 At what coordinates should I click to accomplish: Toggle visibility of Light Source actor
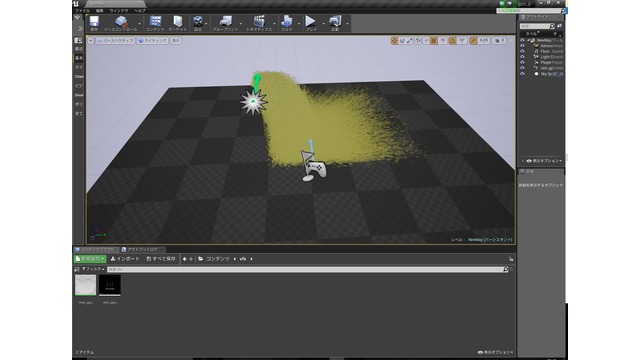click(x=522, y=57)
